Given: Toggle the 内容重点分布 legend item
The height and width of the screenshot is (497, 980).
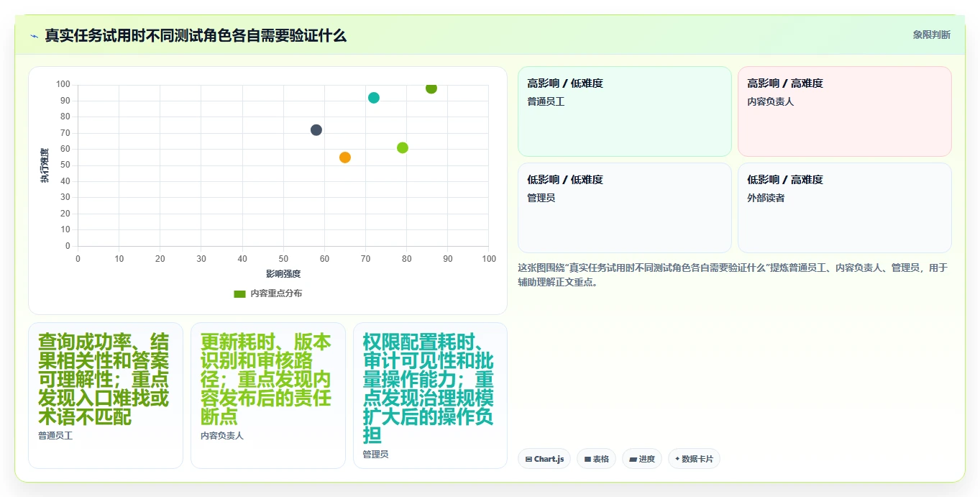Looking at the screenshot, I should (267, 293).
